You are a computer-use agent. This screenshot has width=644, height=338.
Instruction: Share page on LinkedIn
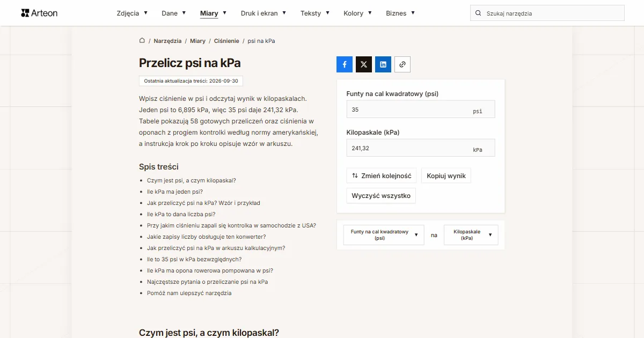[x=383, y=64]
